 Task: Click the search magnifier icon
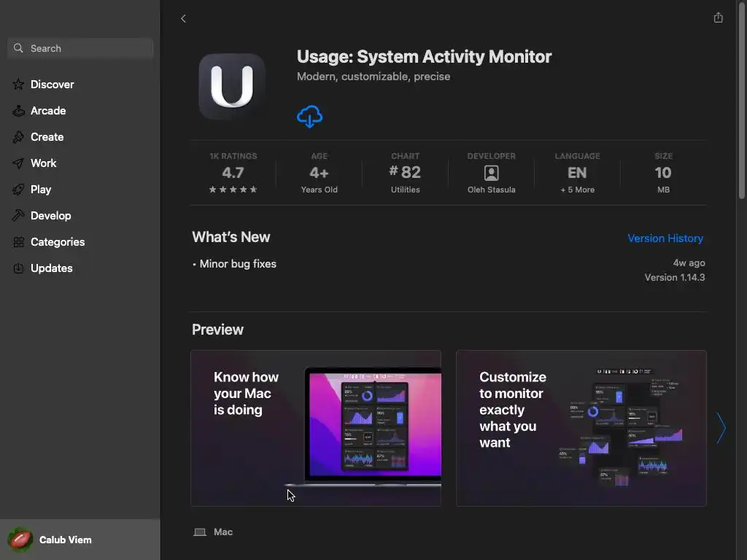click(18, 48)
